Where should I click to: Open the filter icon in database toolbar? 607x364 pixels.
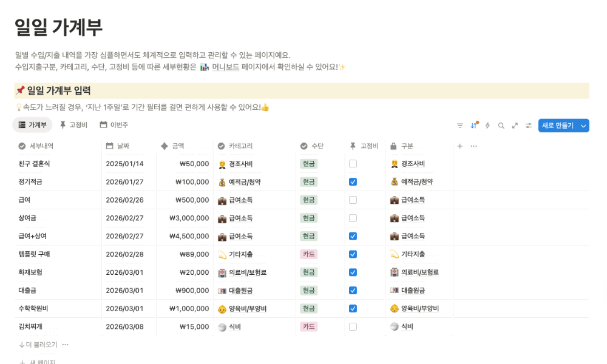[460, 126]
